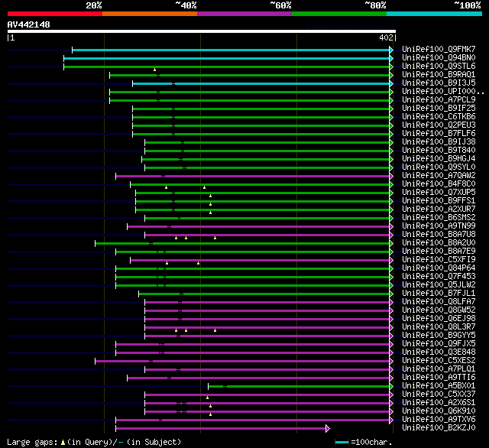Select the UniRef100_B8A2U0 entry
The height and width of the screenshot is (448, 489).
point(439,242)
